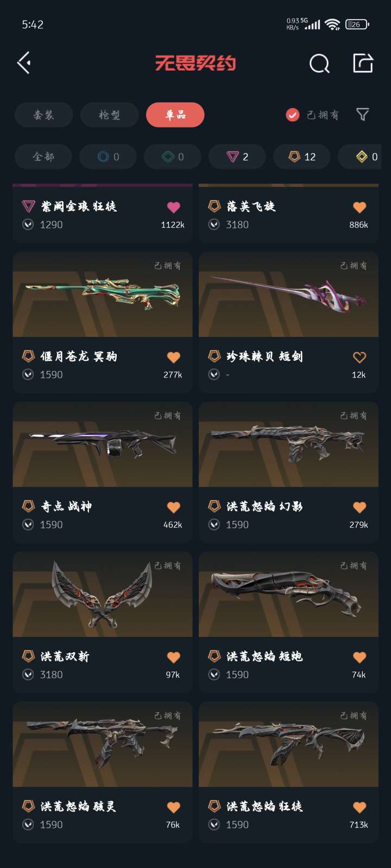Viewport: 391px width, 868px height.
Task: Filter by pink triangle tier showing 2
Action: [x=237, y=157]
